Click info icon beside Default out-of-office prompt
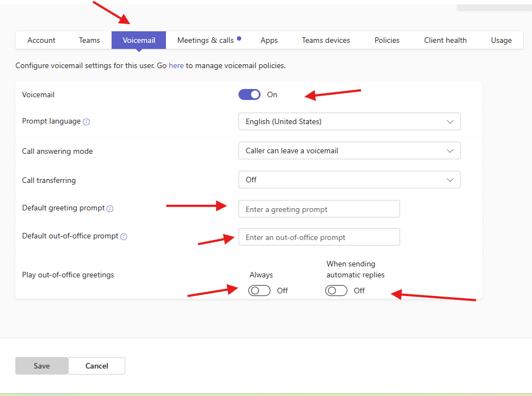532x396 pixels. [x=124, y=237]
